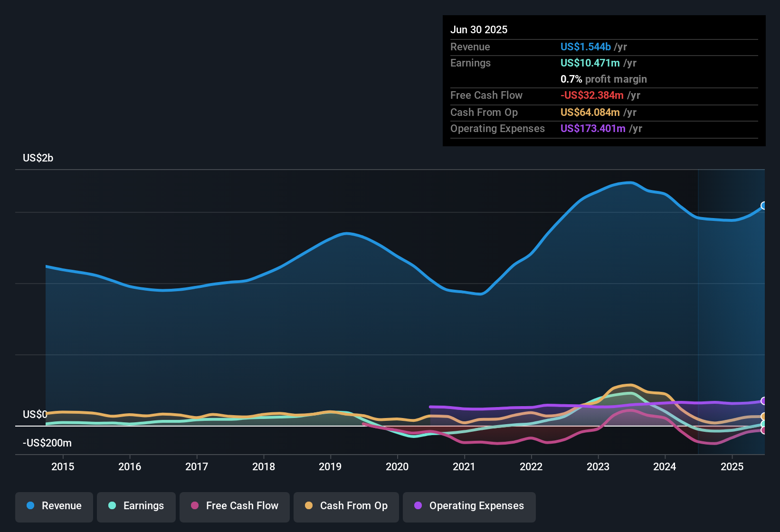Click the 2015 x-axis year label
This screenshot has width=780, height=532.
click(63, 466)
